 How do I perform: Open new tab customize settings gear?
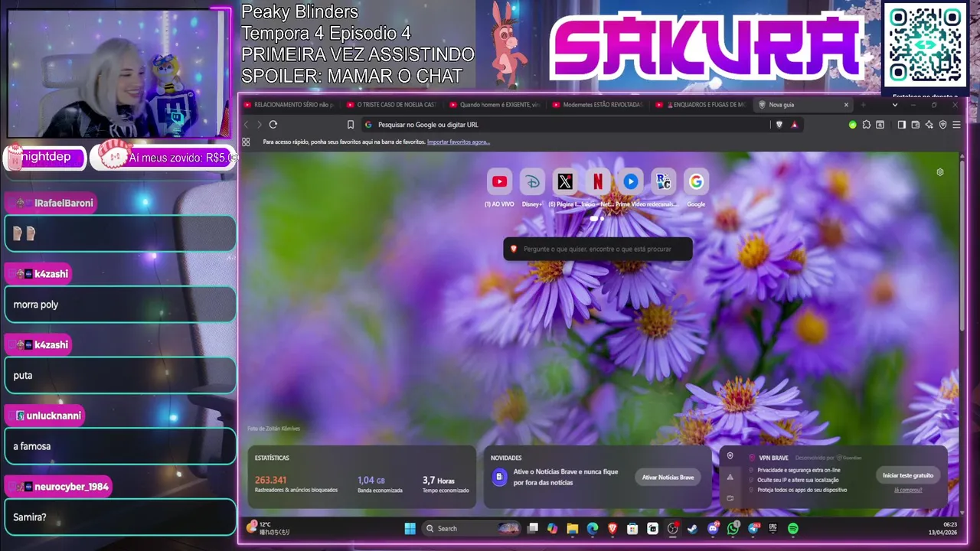(x=940, y=172)
